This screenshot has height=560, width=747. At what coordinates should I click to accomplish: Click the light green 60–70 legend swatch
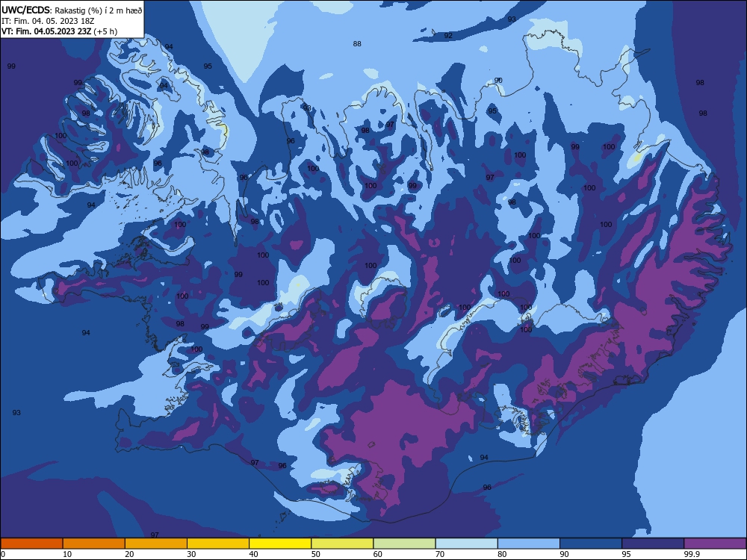[x=404, y=544]
